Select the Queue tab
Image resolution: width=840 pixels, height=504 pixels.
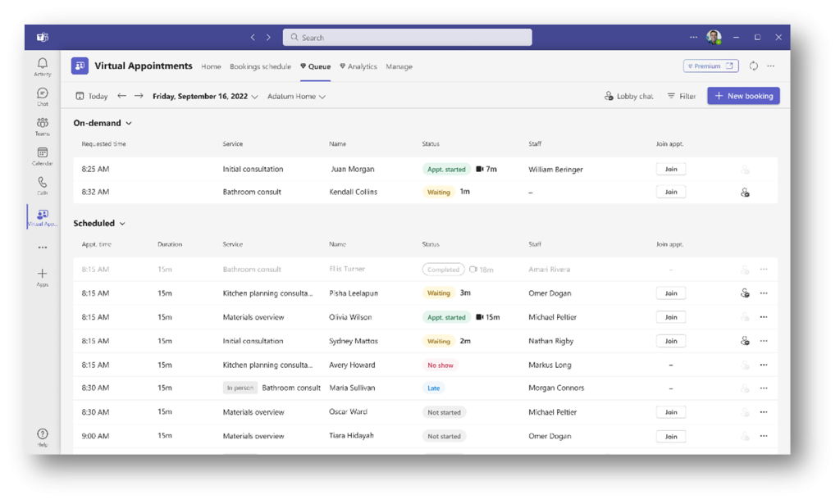pyautogui.click(x=316, y=66)
